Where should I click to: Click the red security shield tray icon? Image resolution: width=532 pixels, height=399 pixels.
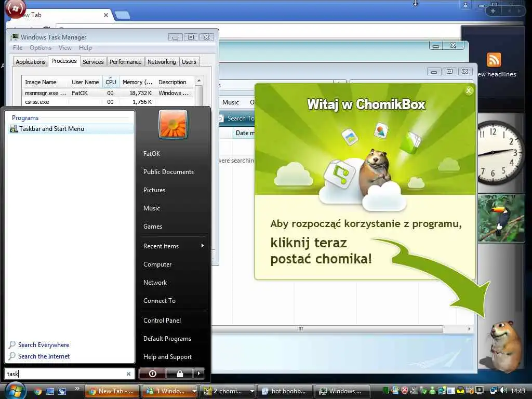tap(404, 391)
